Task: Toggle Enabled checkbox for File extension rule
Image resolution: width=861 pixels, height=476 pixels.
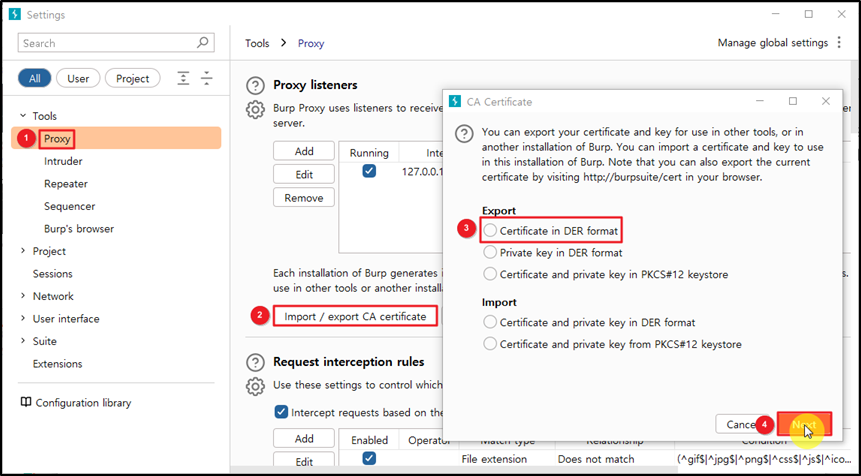Action: pos(369,458)
